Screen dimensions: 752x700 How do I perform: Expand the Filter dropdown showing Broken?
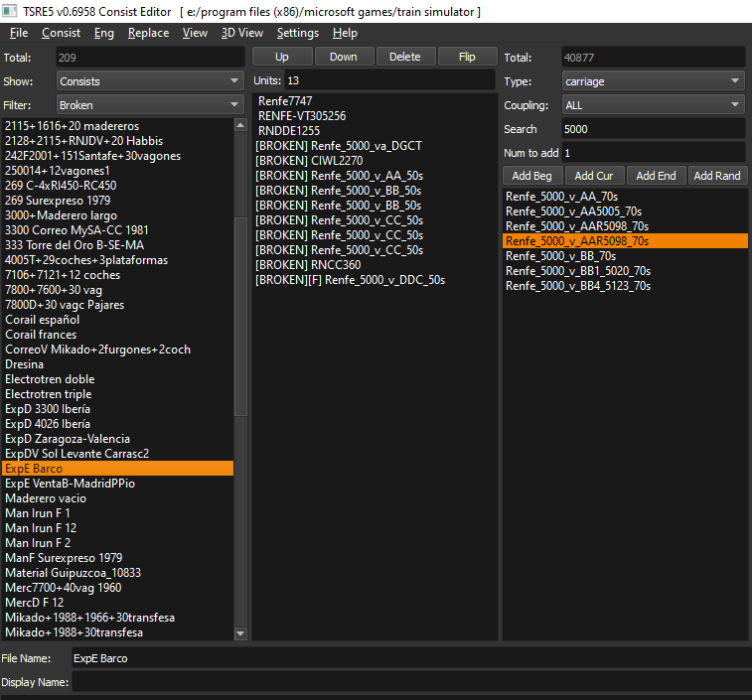click(x=149, y=105)
